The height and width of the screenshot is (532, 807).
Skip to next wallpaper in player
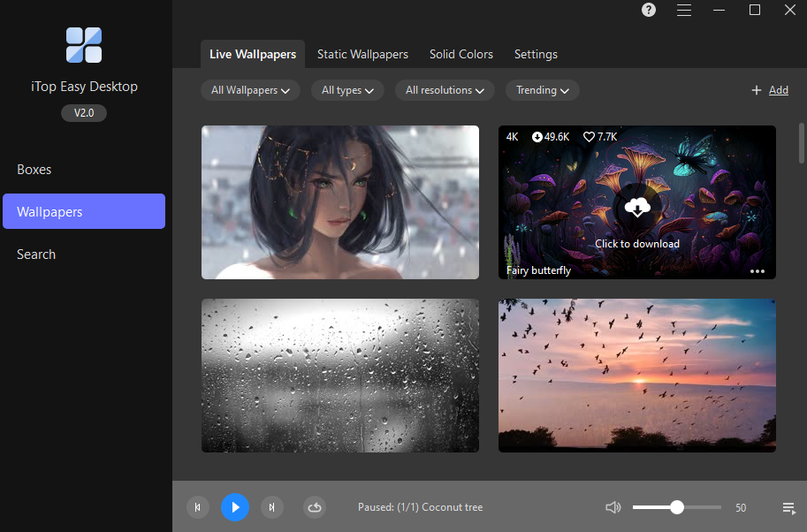[272, 507]
